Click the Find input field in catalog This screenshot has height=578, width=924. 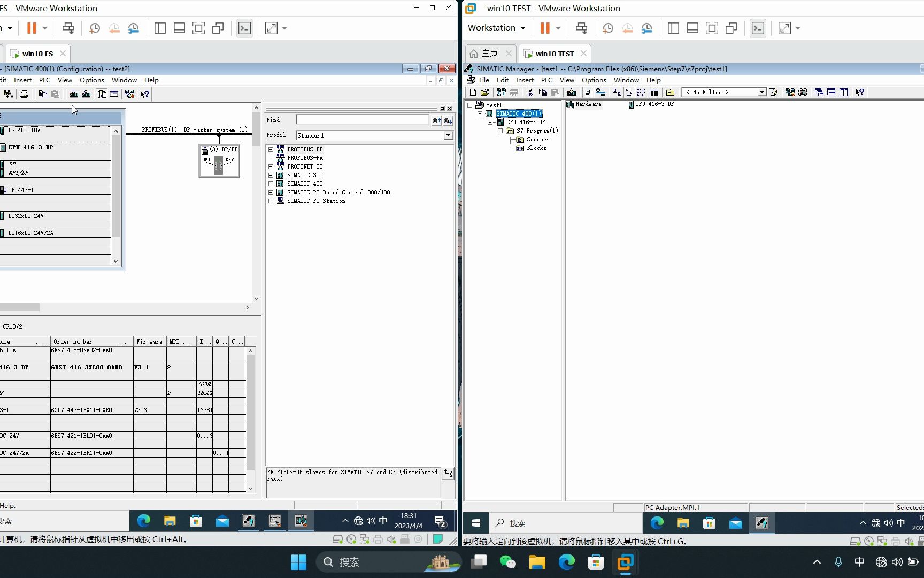(x=363, y=120)
